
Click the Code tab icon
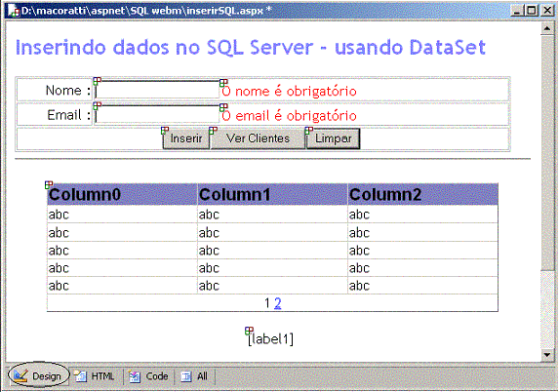point(135,376)
